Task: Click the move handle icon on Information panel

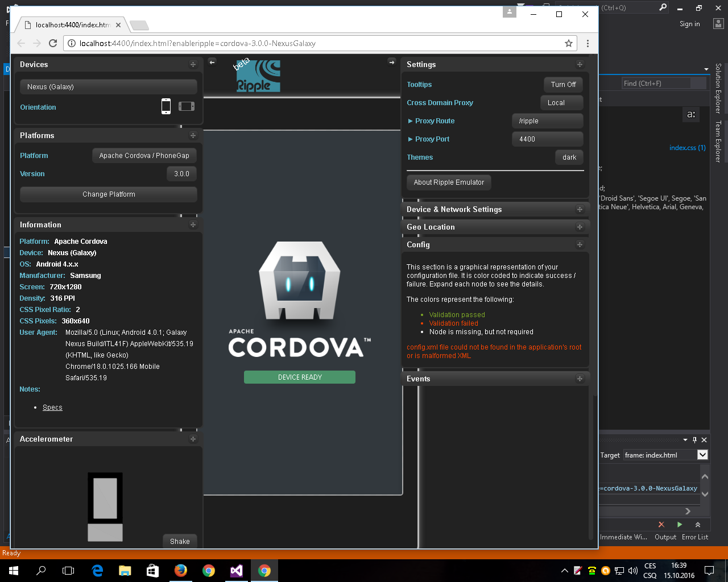Action: 193,225
